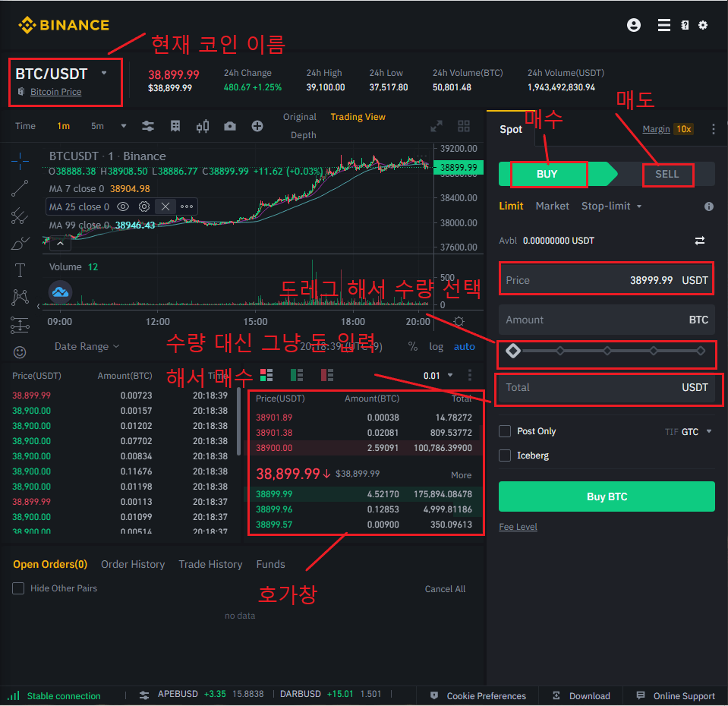
Task: Show only sell orders in order book
Action: [327, 375]
